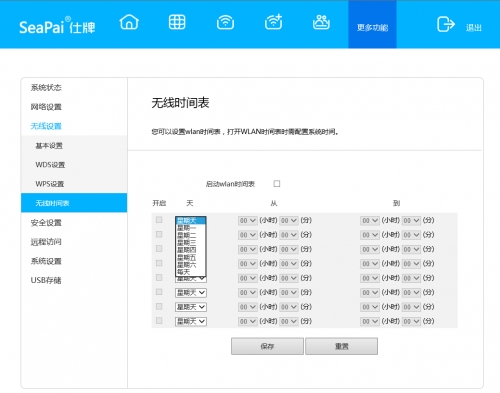Choose 星期六 in the open day list

point(191,265)
